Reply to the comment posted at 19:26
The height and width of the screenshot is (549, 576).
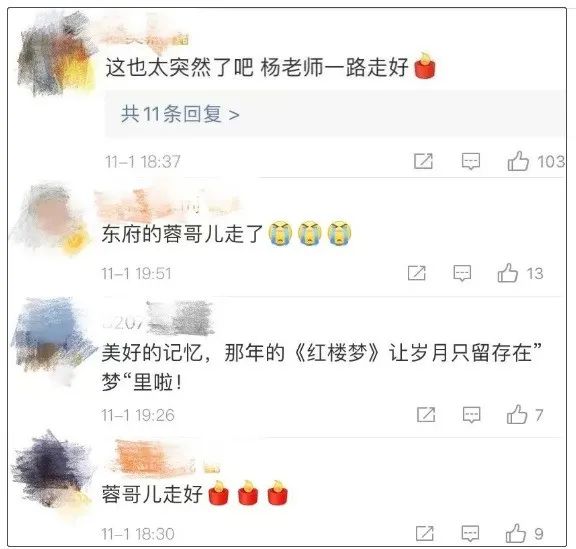471,415
